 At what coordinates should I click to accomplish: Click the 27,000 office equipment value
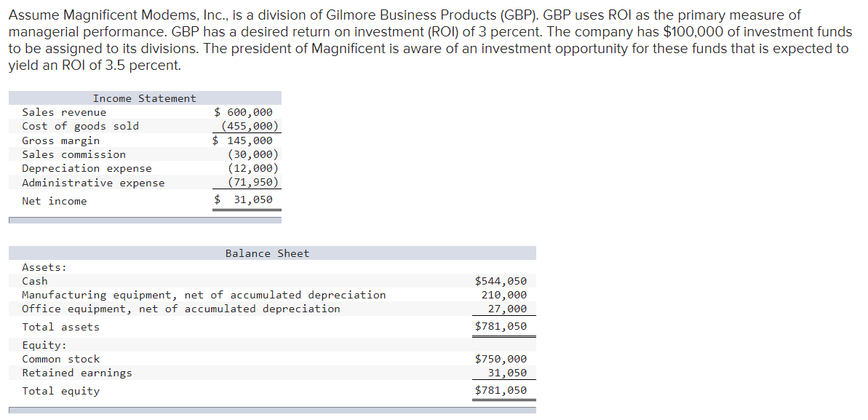tap(508, 309)
